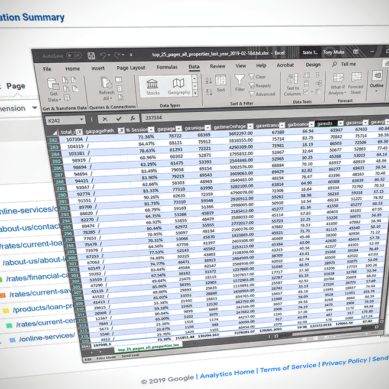Image resolution: width=389 pixels, height=389 pixels.
Task: Click Advanced in Sort & Filter
Action: [x=262, y=94]
